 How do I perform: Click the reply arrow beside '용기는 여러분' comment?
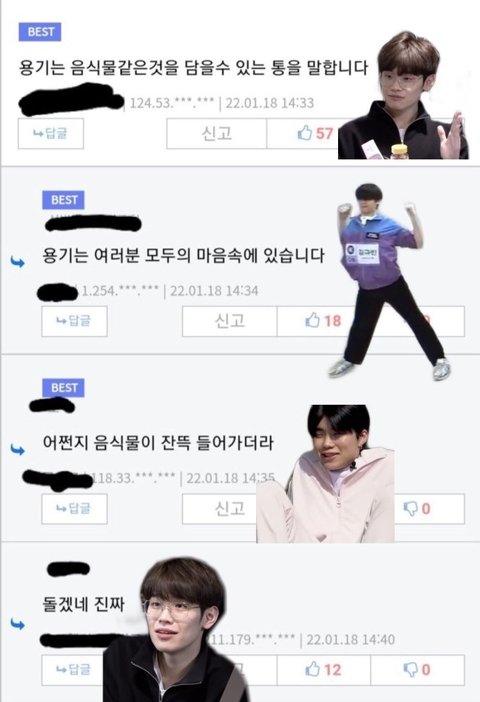click(17, 262)
